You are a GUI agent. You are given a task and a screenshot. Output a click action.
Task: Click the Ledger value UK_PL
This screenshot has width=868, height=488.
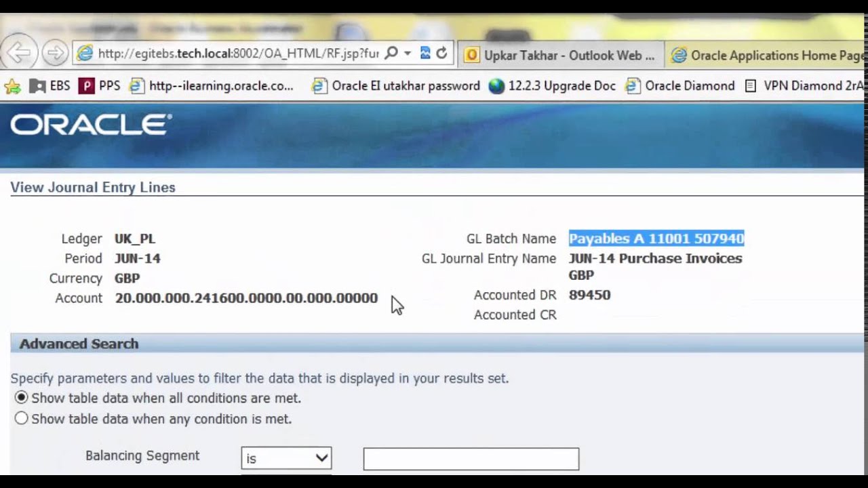click(135, 239)
